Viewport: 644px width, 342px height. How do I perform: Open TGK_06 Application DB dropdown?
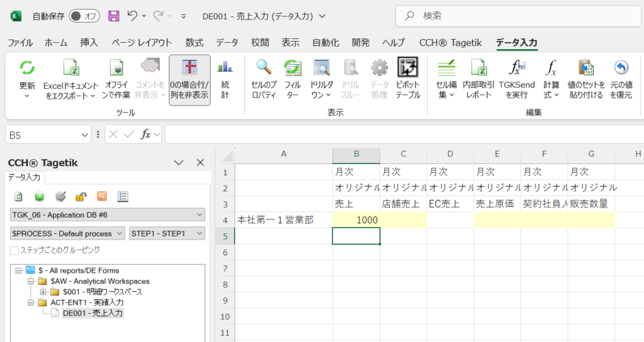[108, 215]
